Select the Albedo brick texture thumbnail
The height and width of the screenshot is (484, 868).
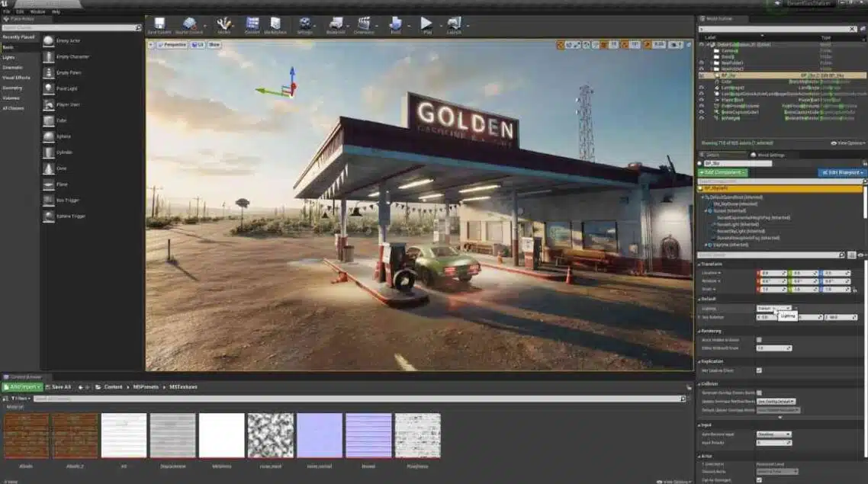click(26, 436)
